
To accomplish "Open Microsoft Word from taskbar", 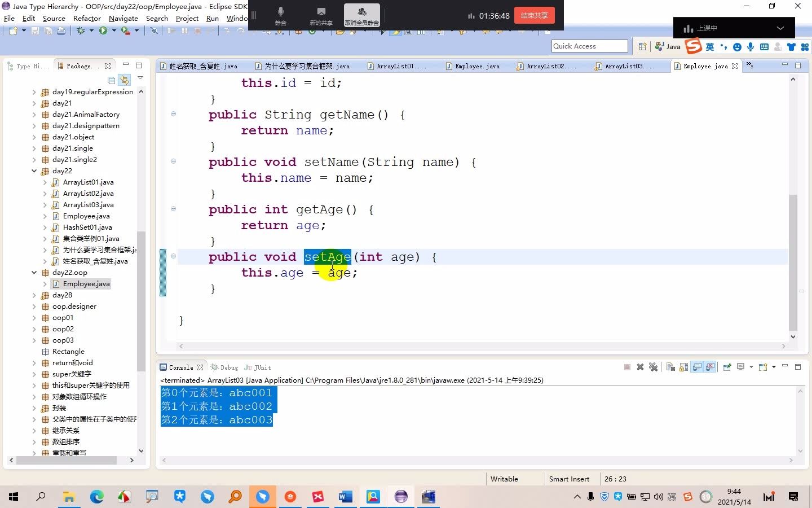I will (x=346, y=497).
